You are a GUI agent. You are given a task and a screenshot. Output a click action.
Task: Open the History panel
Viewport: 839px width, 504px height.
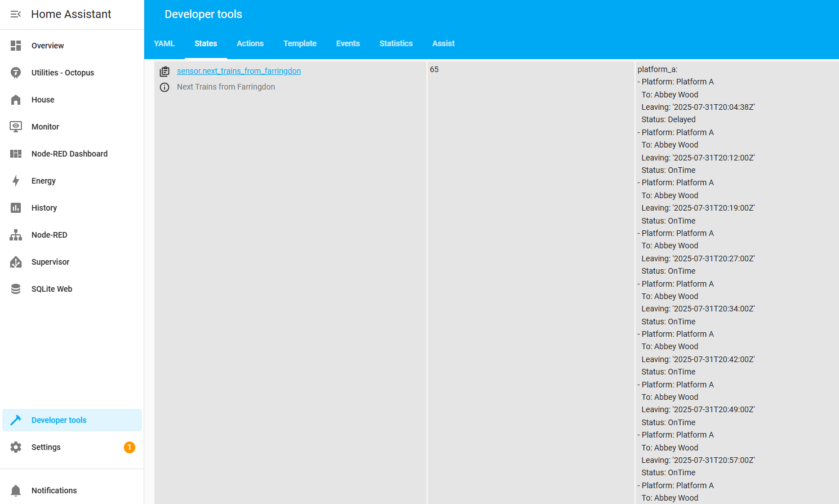coord(44,208)
